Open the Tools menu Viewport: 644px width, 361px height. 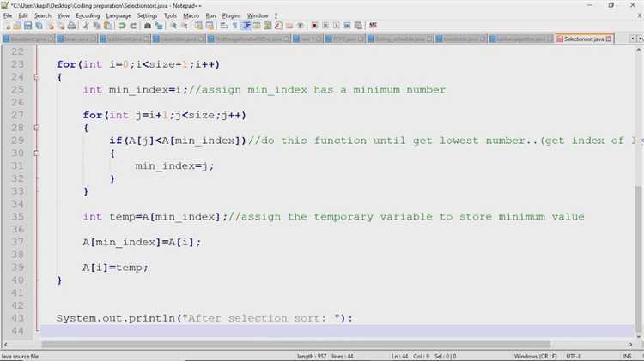click(x=170, y=15)
